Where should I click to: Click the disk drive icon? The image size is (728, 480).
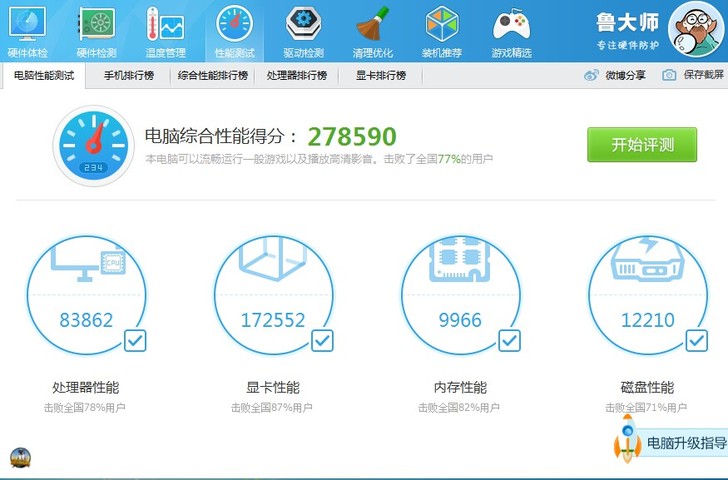click(x=647, y=259)
